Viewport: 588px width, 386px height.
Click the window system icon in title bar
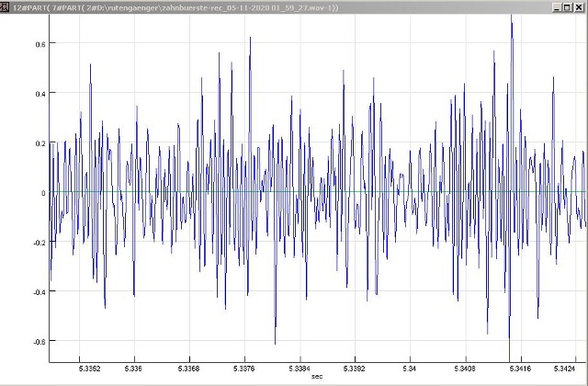(5, 7)
